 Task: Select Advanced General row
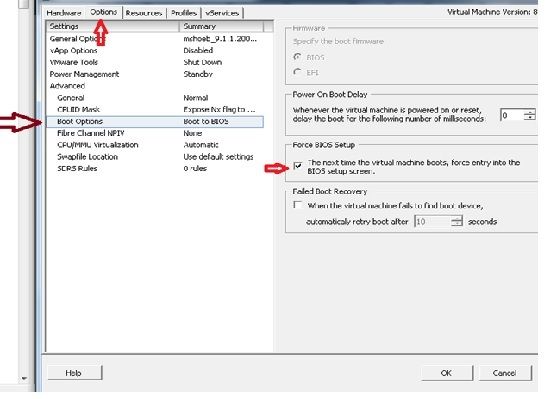point(155,98)
